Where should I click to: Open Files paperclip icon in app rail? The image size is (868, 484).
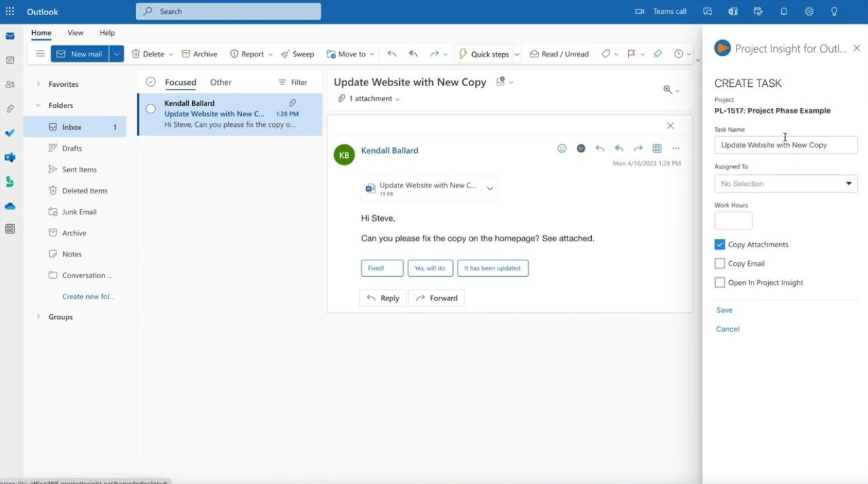(x=10, y=109)
